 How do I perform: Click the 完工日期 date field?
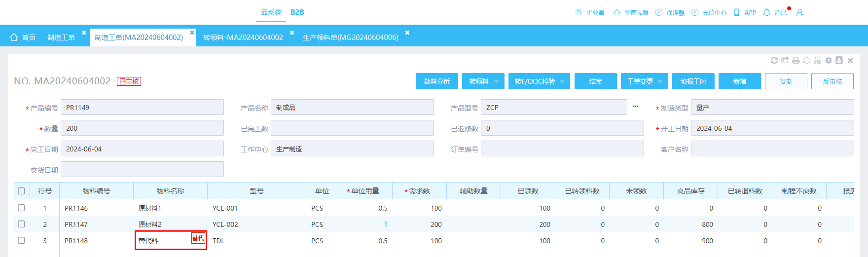(x=142, y=148)
